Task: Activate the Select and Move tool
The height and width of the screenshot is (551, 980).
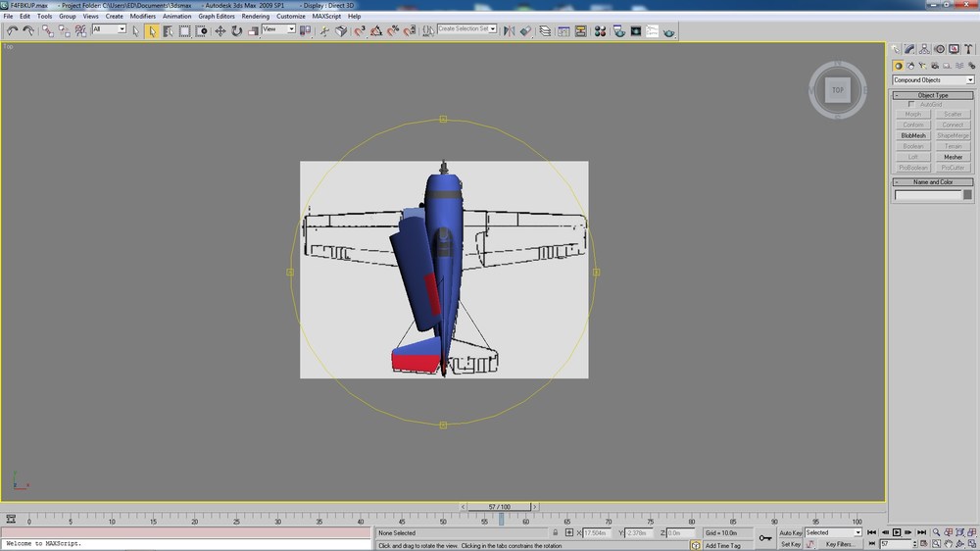Action: pyautogui.click(x=220, y=30)
